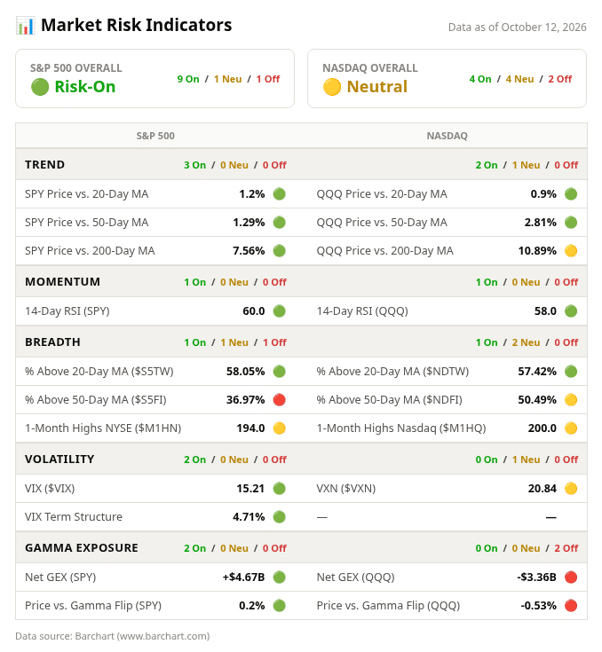This screenshot has height=652, width=602.
Task: Click the red dot next to Net GEX (QQQ)
Action: [x=571, y=577]
